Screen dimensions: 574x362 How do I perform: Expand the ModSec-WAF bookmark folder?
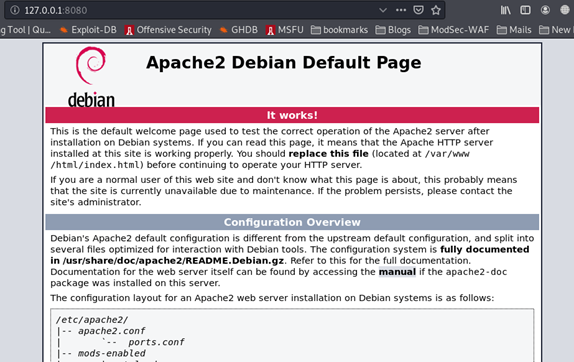coord(454,30)
